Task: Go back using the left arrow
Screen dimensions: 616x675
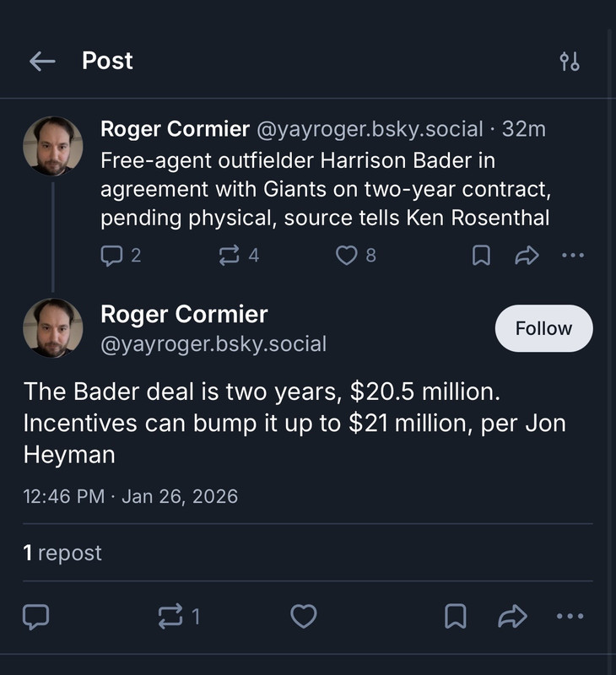Action: (x=42, y=61)
